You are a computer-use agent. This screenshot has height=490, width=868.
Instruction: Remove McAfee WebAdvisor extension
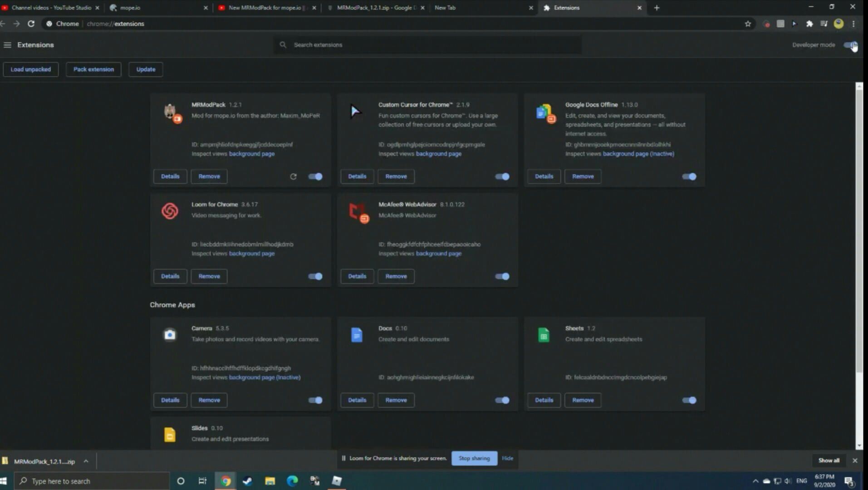[x=396, y=276]
